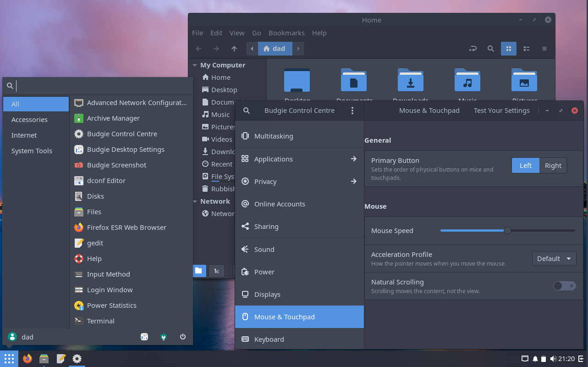Open the File menu in Files
This screenshot has height=367, width=588.
[198, 33]
